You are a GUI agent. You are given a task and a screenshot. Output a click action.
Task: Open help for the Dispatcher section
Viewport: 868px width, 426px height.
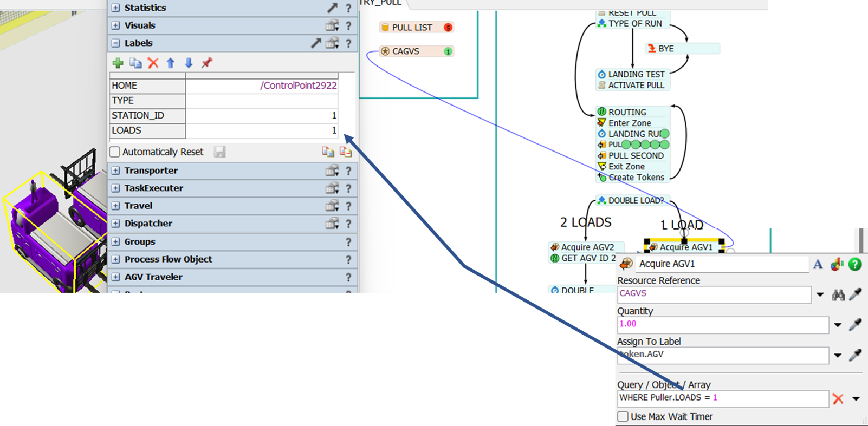click(348, 224)
